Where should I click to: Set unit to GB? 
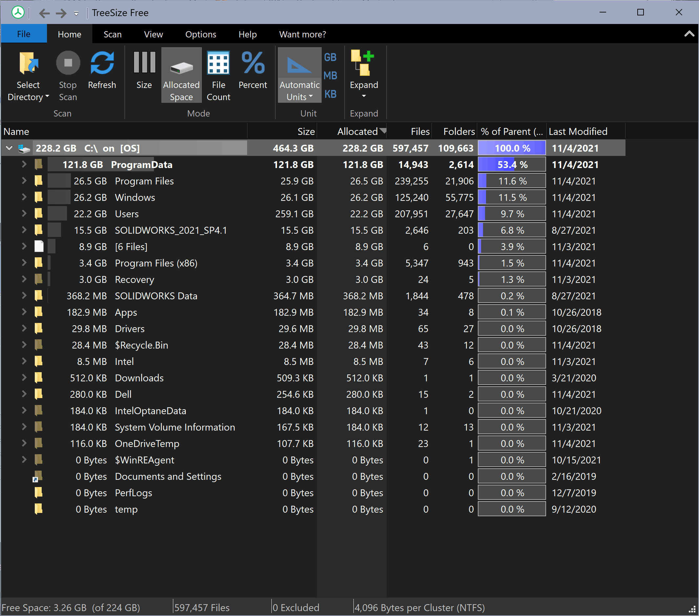coord(330,57)
